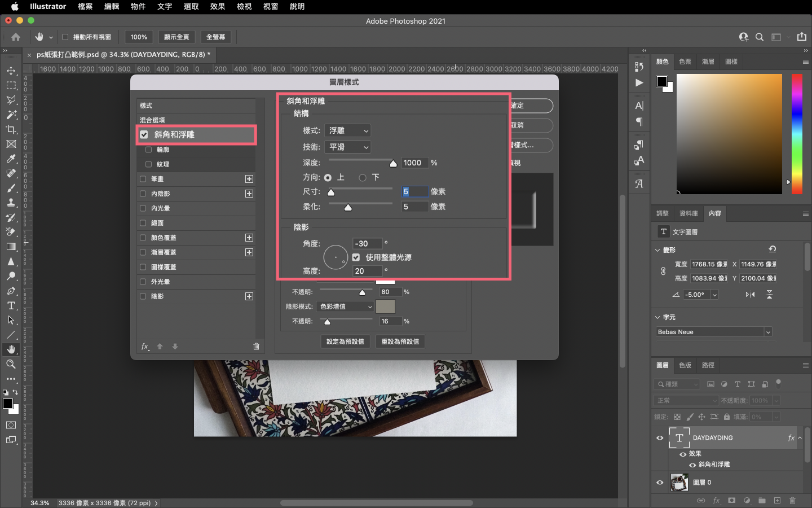Switch to the 資料庫 tab

coord(689,213)
